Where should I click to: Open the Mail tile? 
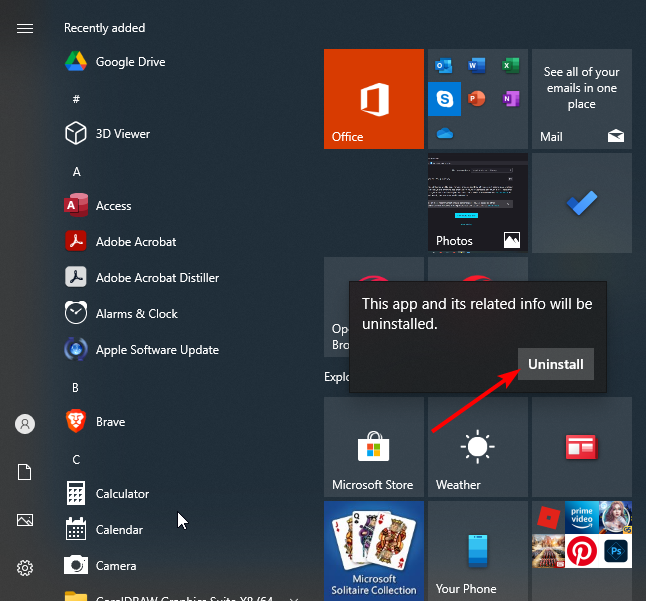pos(582,99)
